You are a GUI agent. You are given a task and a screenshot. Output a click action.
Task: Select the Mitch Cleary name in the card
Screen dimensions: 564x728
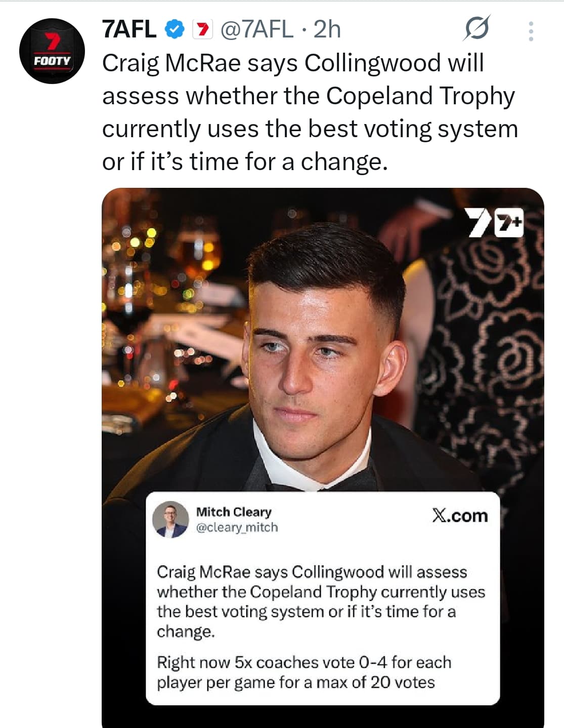click(x=234, y=512)
